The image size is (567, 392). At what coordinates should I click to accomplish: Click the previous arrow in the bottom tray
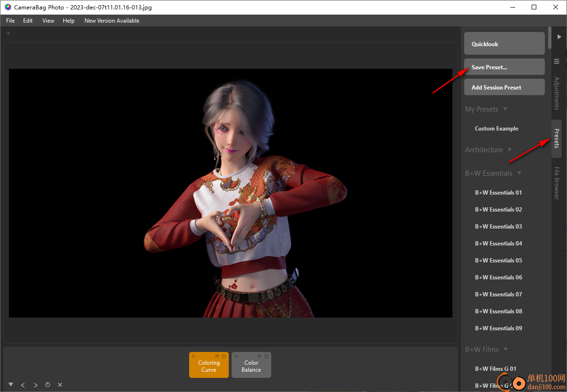pos(23,385)
